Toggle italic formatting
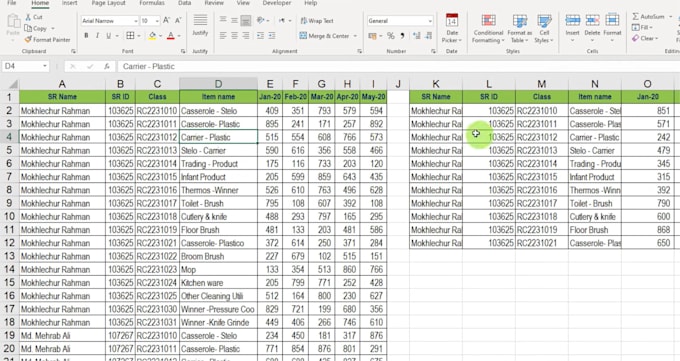This screenshot has width=680, height=361. click(x=97, y=36)
